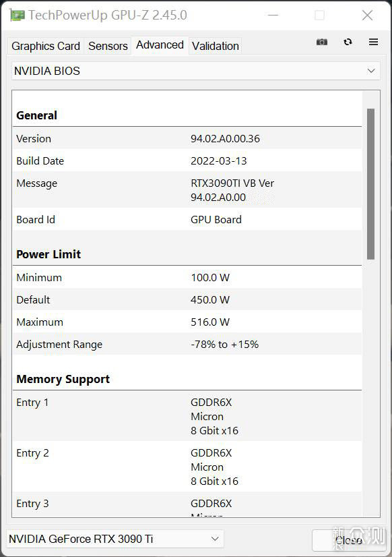Open the NVIDIA GeForce RTX 3090 Ti selector

(115, 539)
